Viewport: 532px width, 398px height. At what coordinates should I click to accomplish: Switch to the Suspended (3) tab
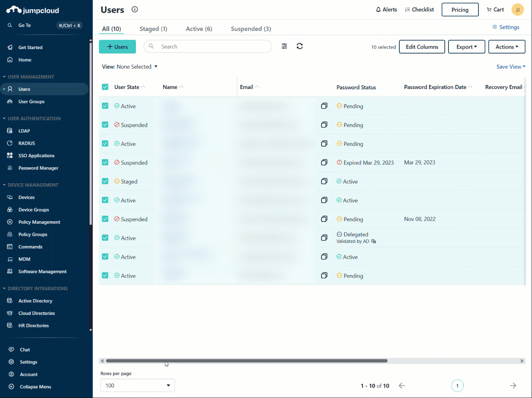251,29
